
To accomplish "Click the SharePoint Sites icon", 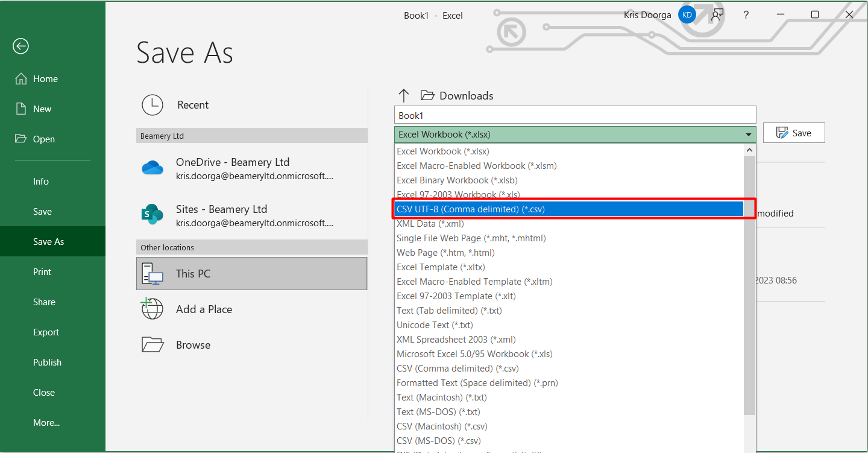I will pyautogui.click(x=153, y=215).
